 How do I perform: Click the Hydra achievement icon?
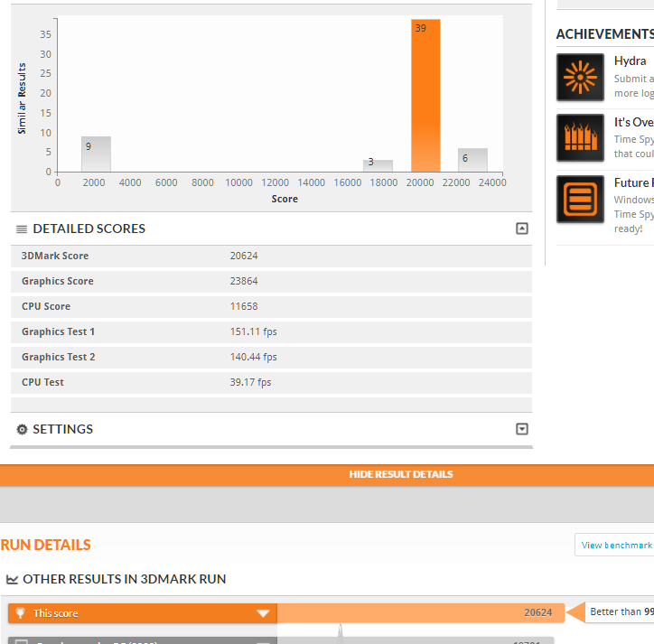point(580,79)
